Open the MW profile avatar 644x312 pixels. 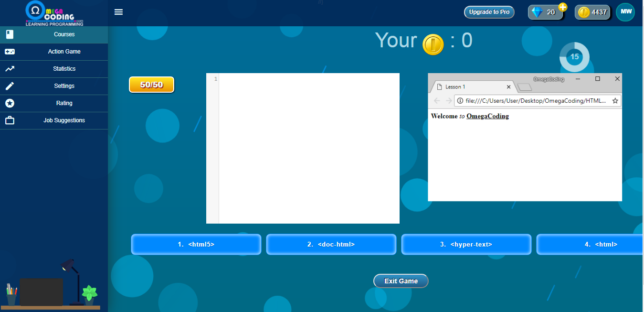coord(625,12)
